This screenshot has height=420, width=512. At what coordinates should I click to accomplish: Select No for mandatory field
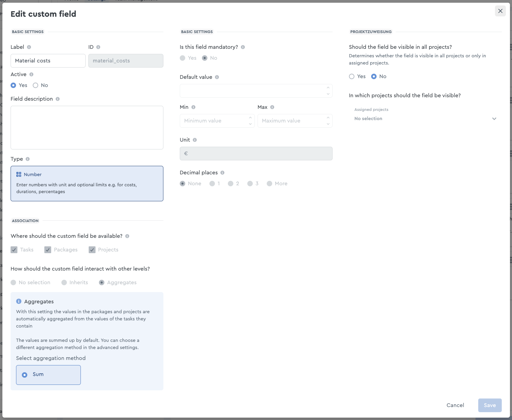pos(205,58)
